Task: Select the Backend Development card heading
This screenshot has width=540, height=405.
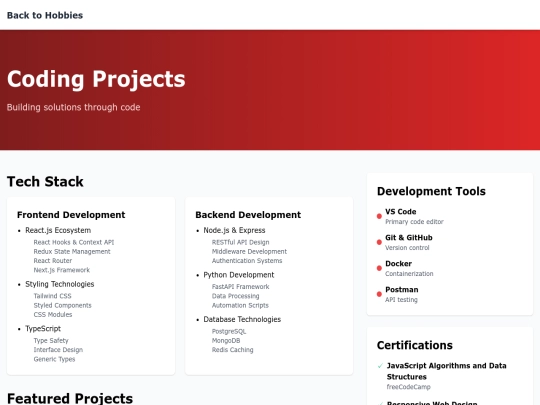Action: pos(248,215)
